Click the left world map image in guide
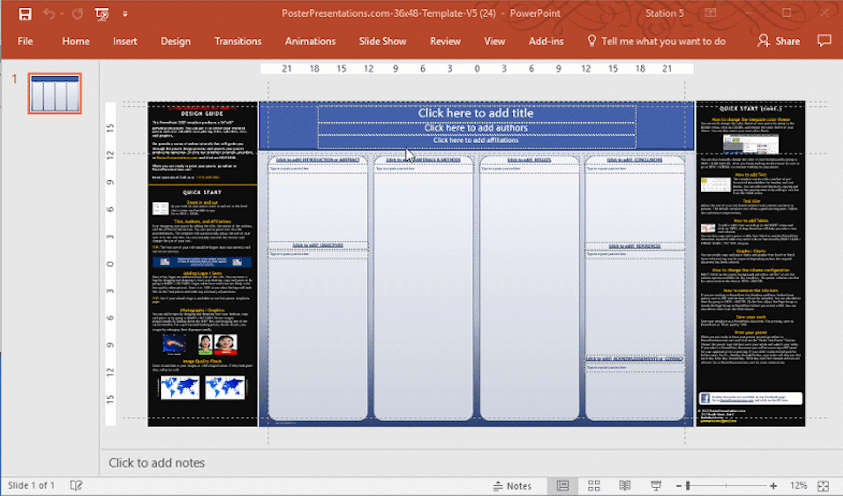 click(x=180, y=387)
